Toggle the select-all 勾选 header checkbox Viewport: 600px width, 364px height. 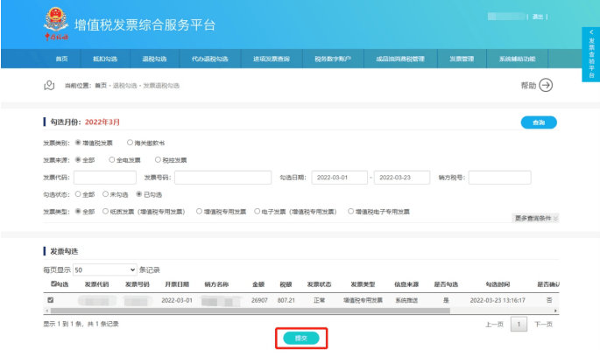click(x=54, y=283)
